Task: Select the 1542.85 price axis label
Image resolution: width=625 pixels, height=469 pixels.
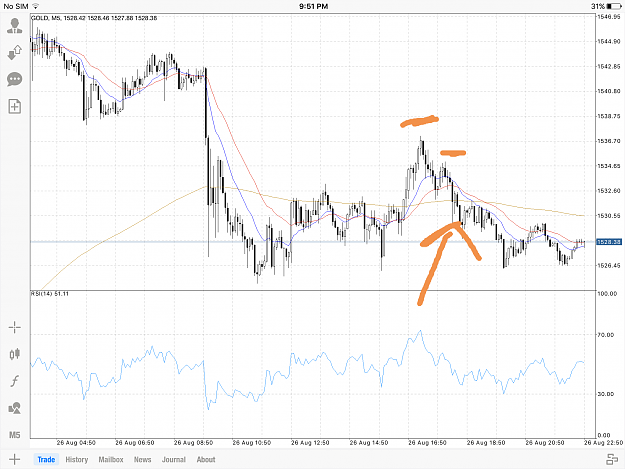Action: tap(609, 67)
